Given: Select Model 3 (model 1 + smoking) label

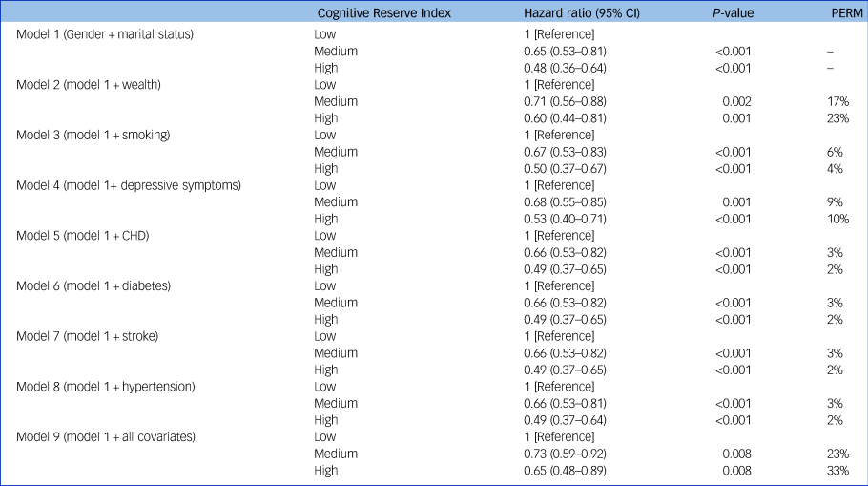Looking at the screenshot, I should pos(93,136).
